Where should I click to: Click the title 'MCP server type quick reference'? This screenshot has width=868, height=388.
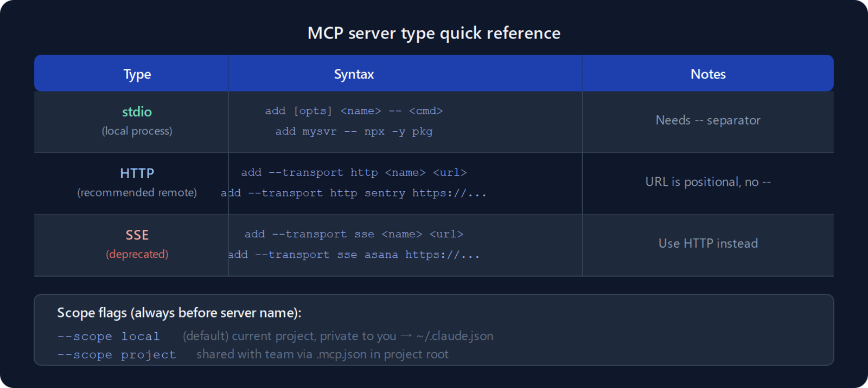pyautogui.click(x=434, y=33)
